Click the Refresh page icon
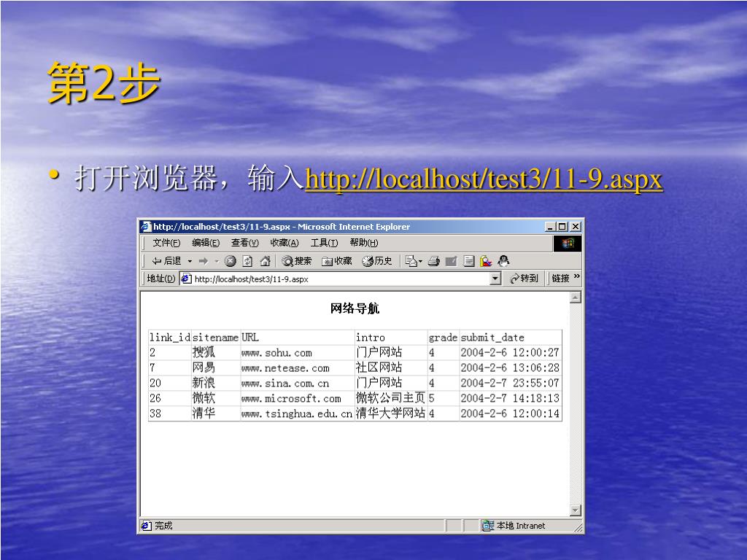 click(248, 261)
